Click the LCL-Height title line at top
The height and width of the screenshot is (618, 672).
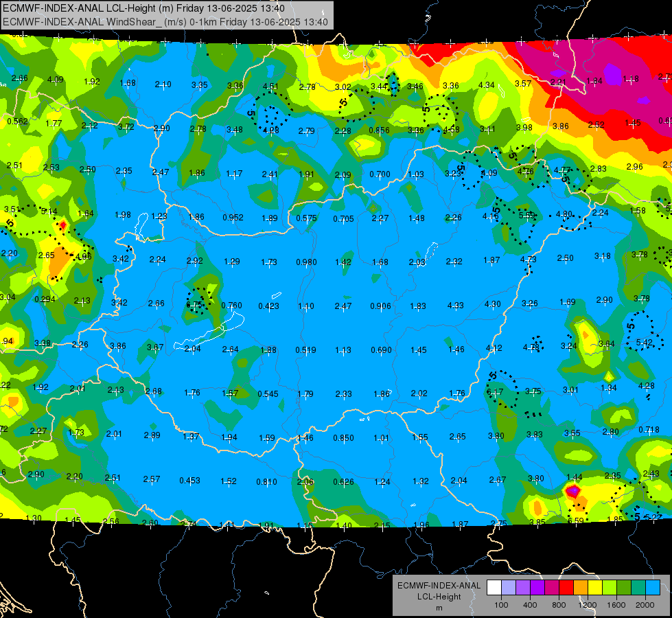143,8
